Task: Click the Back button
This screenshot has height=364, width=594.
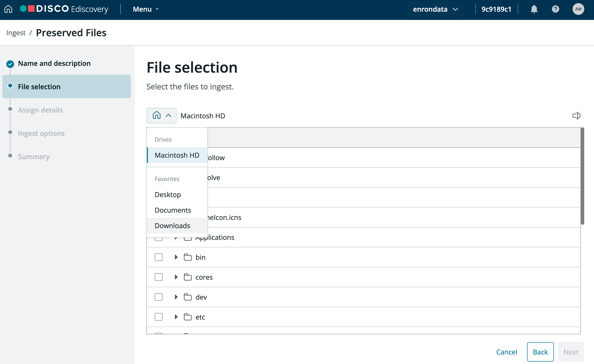Action: (x=540, y=352)
